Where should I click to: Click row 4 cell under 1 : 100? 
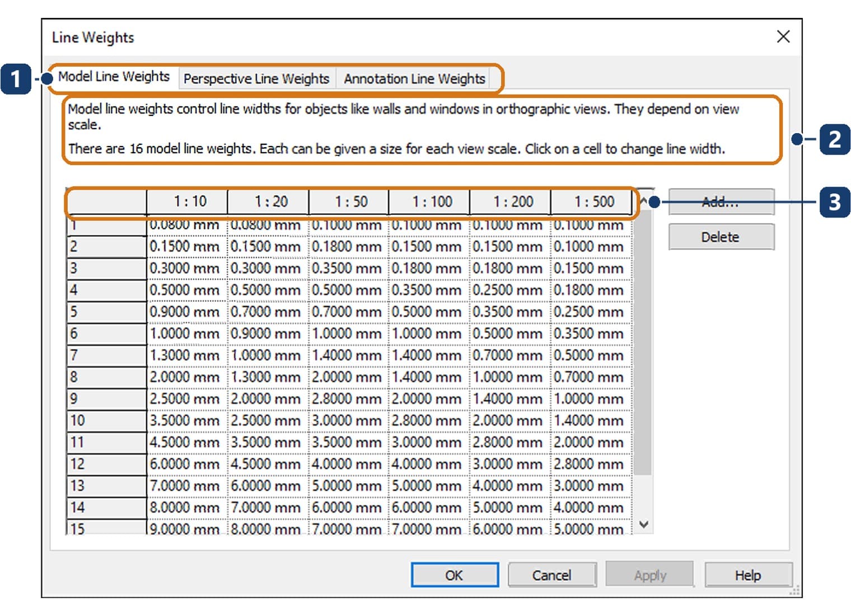click(429, 290)
